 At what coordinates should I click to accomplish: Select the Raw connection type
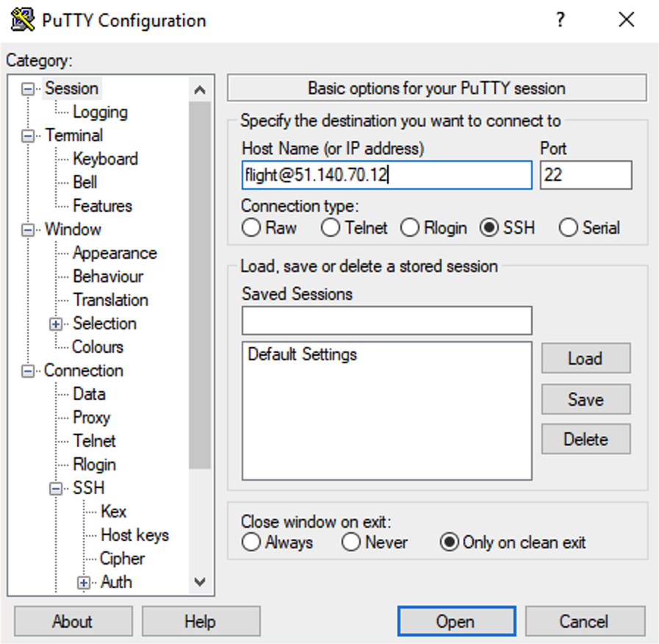[x=251, y=228]
